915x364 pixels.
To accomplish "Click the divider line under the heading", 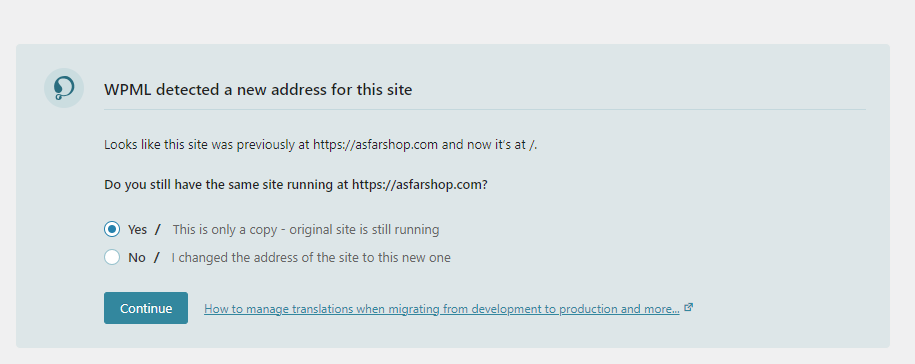I will (x=485, y=109).
